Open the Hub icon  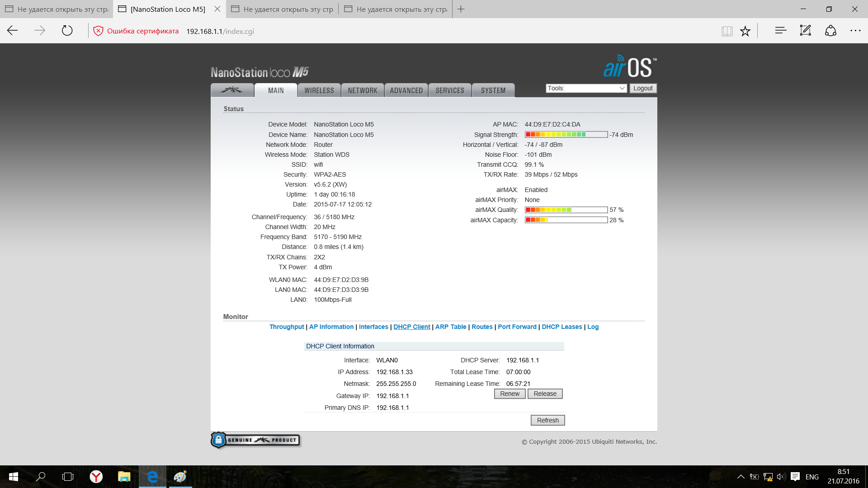point(781,31)
